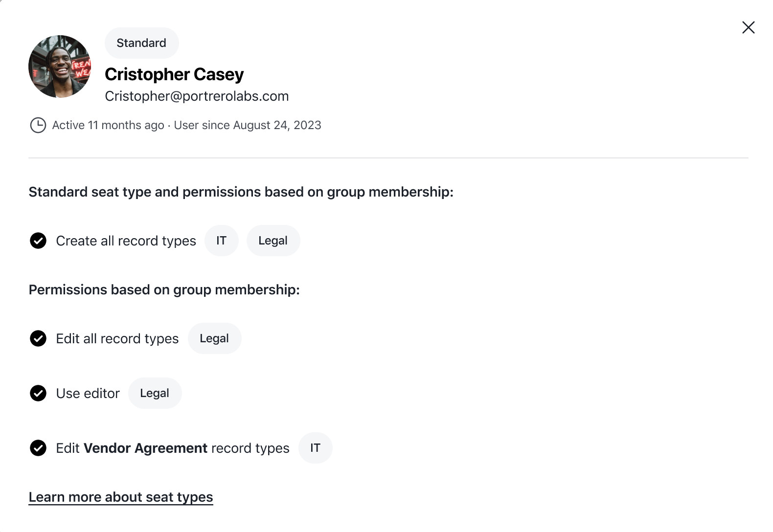Screen dimensions: 773x532
Task: Click checkmark icon for Edit Vendor Agreement
Action: click(x=38, y=448)
